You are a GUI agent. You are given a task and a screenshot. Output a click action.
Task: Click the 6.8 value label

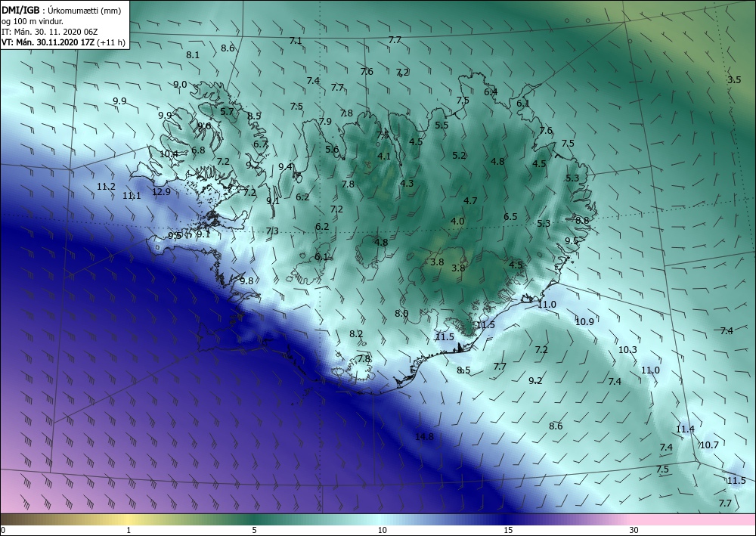pyautogui.click(x=198, y=150)
